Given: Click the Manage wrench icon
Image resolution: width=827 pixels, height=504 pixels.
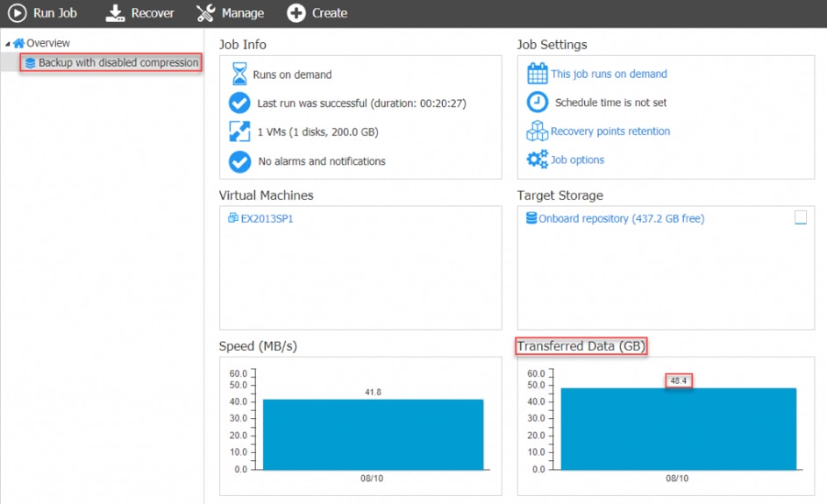Looking at the screenshot, I should 205,13.
